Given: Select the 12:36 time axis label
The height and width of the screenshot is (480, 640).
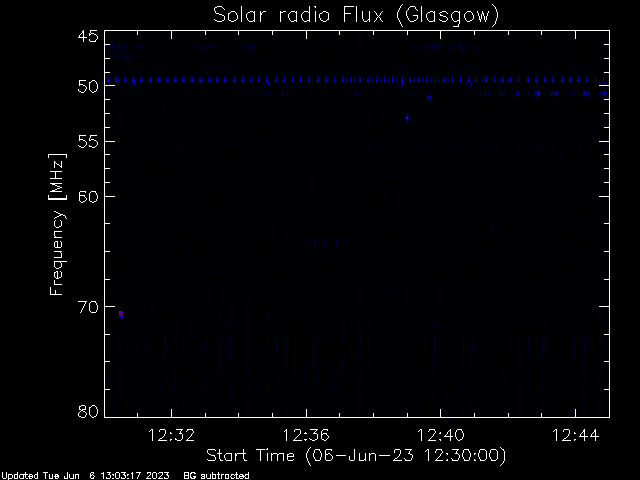Looking at the screenshot, I should (306, 436).
